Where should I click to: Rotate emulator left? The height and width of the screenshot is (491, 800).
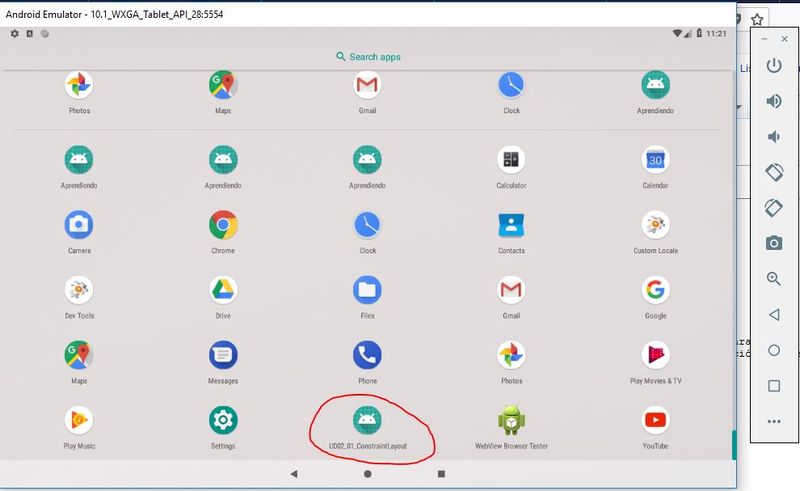point(774,172)
